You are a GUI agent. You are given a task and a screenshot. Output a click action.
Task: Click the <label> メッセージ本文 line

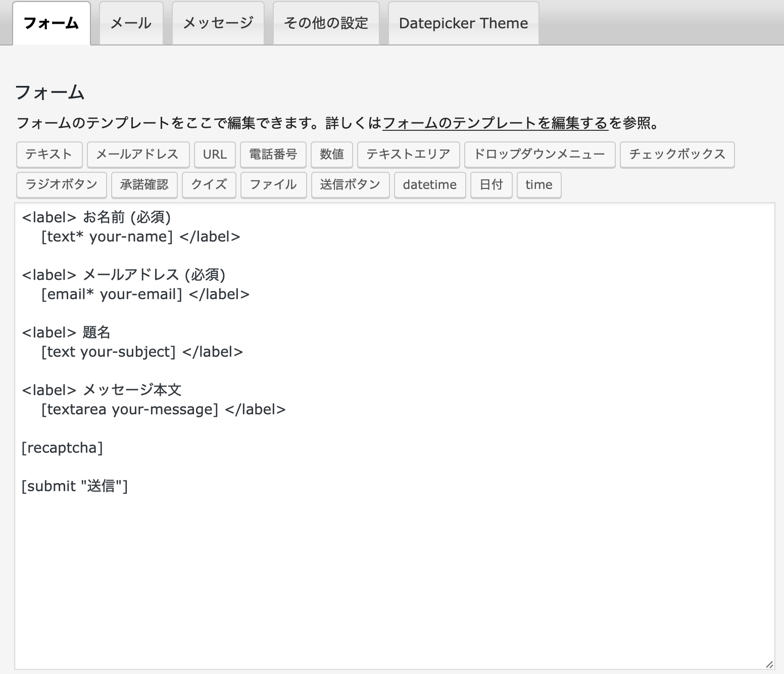(x=102, y=390)
